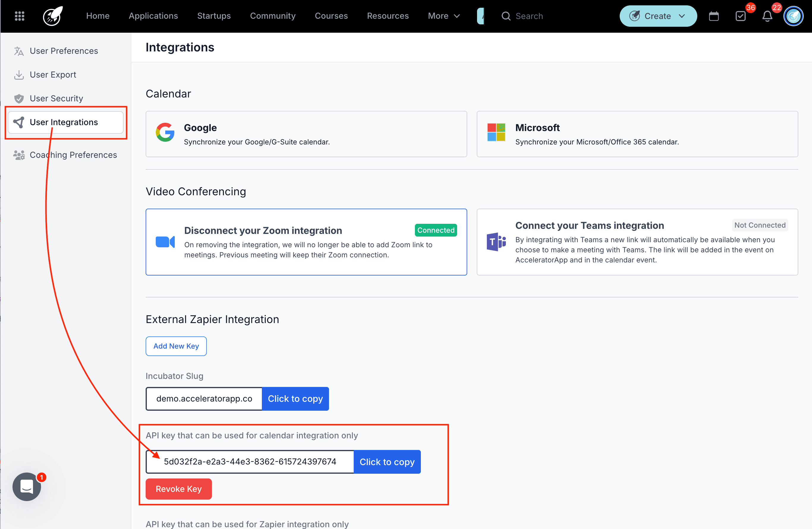Open notifications bell icon

767,16
